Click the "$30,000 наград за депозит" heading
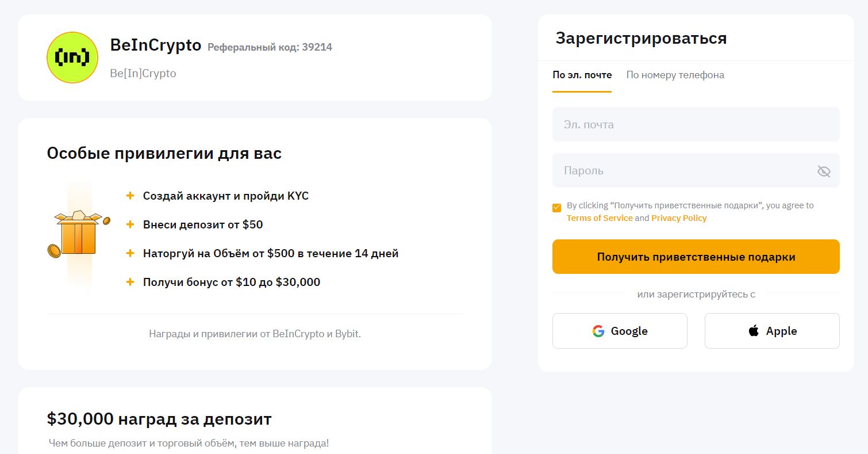This screenshot has width=868, height=454. coord(159,419)
